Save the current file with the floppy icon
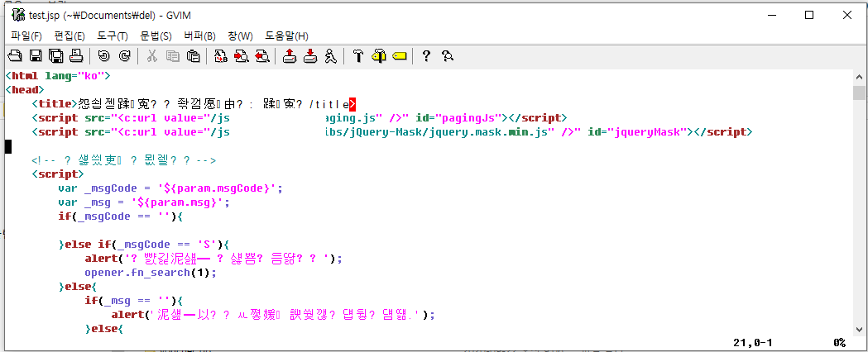868x352 pixels. pos(36,56)
